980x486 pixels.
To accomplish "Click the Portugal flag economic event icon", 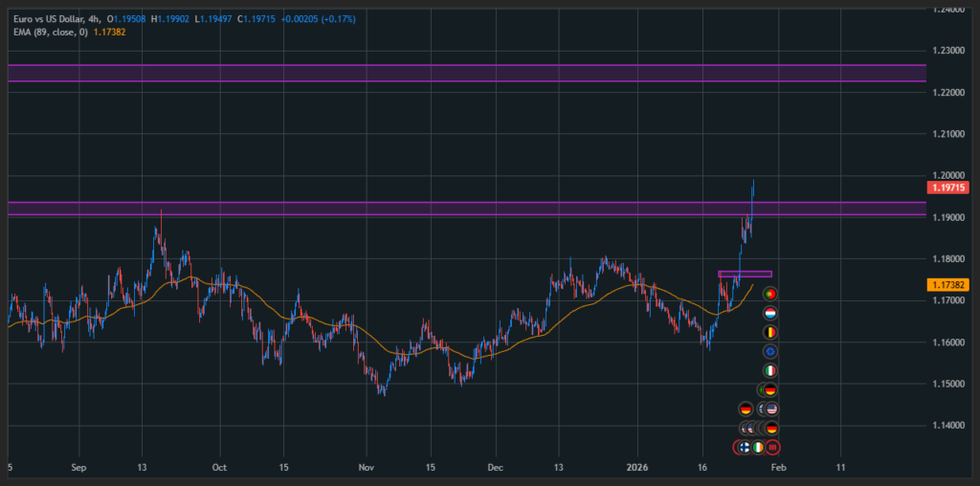I will coord(769,294).
